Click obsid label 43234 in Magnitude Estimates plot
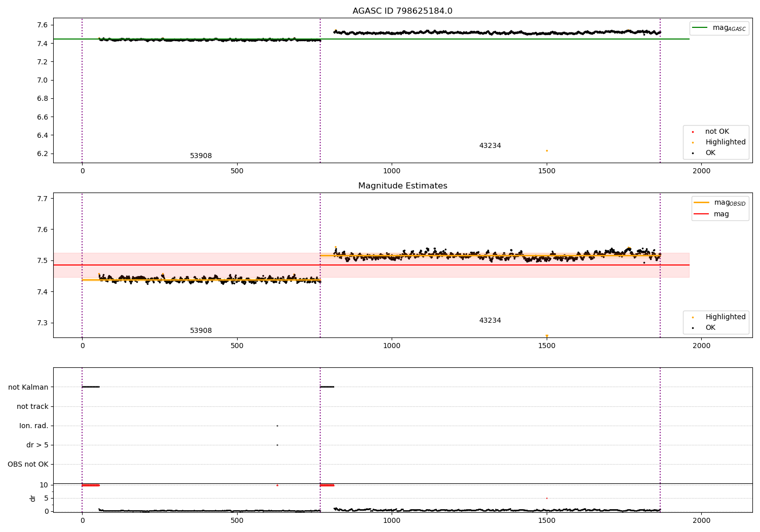This screenshot has width=760, height=532. pyautogui.click(x=490, y=321)
